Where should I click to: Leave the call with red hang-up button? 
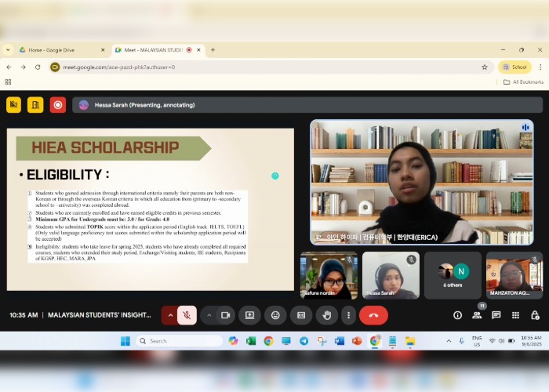pyautogui.click(x=373, y=315)
